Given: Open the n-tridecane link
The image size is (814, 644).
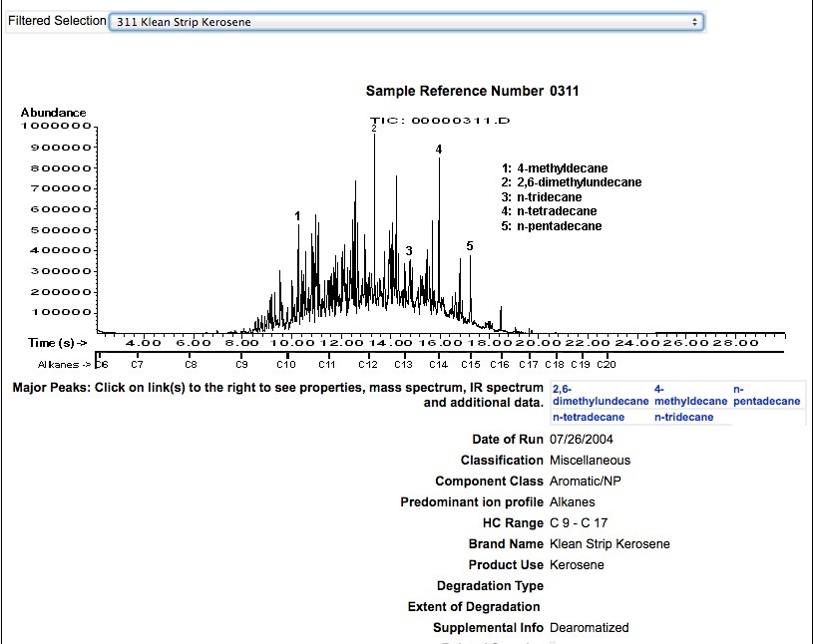Looking at the screenshot, I should pos(683,417).
